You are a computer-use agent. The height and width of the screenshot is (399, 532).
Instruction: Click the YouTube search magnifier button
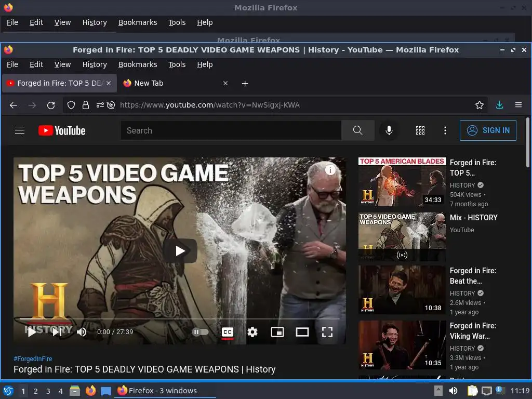[x=357, y=130]
